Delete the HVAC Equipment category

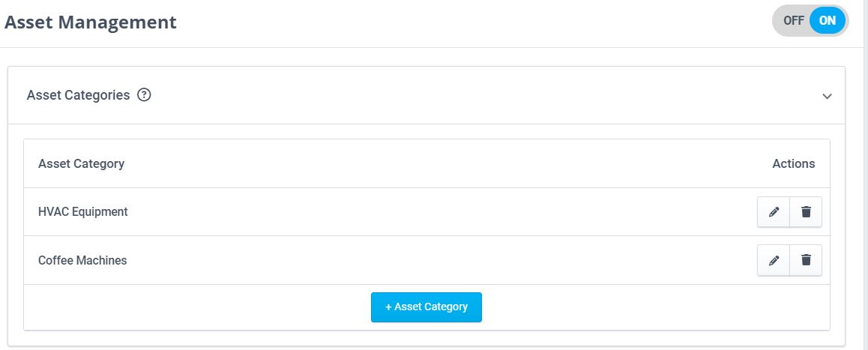pyautogui.click(x=806, y=212)
